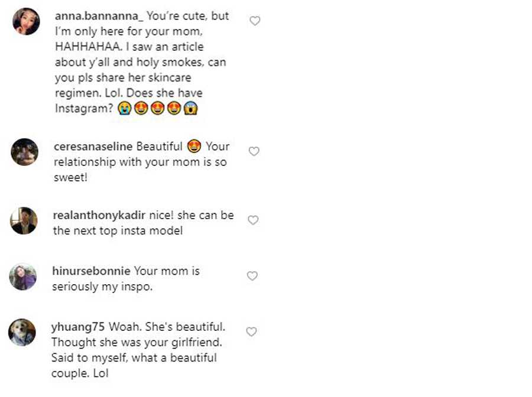View yhuang75's dog avatar

22,333
